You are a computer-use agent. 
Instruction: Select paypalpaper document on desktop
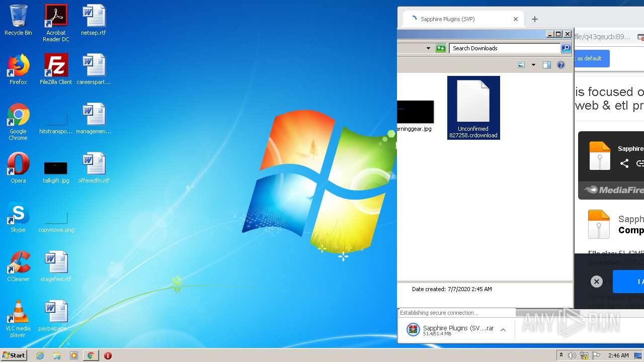(56, 316)
